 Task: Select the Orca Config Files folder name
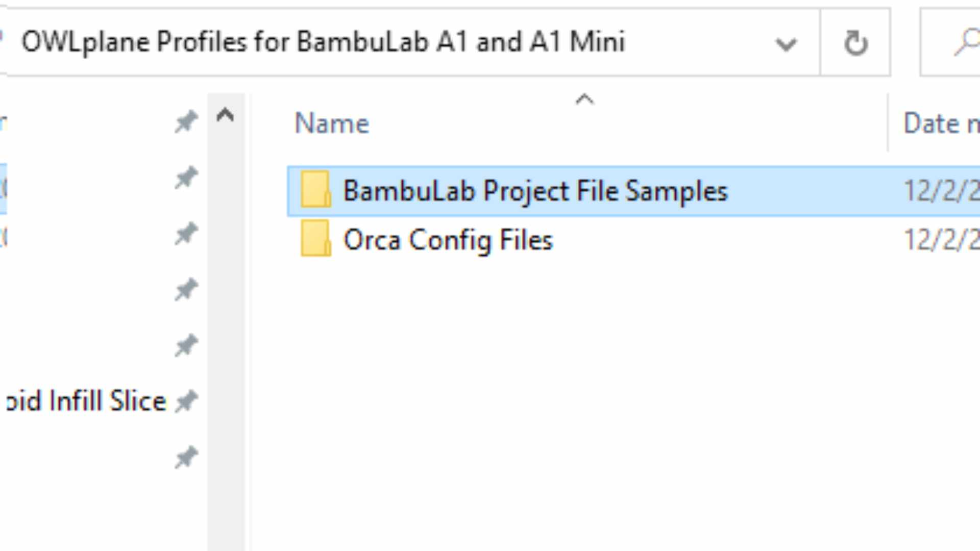(x=448, y=239)
